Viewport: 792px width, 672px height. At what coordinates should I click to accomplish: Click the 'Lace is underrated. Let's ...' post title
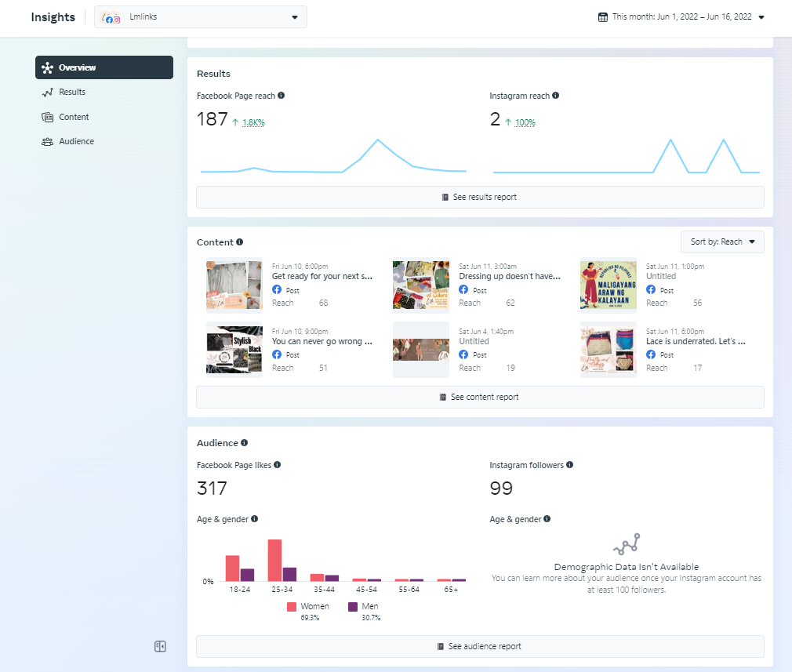point(696,342)
